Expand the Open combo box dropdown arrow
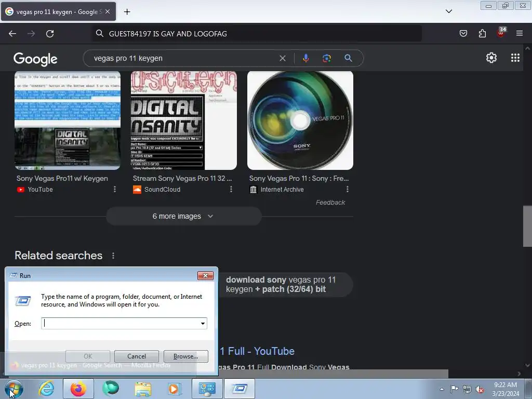 (x=203, y=323)
